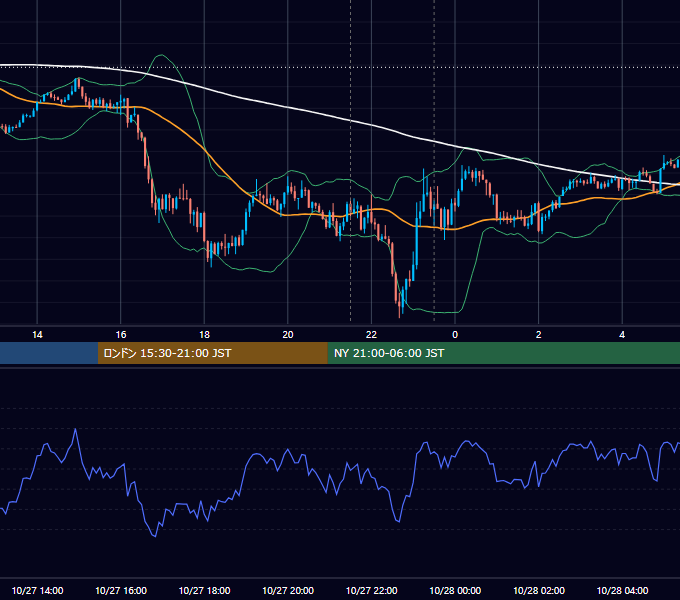Click the 16 hour label on price chart
Image resolution: width=680 pixels, height=600 pixels.
(x=121, y=335)
